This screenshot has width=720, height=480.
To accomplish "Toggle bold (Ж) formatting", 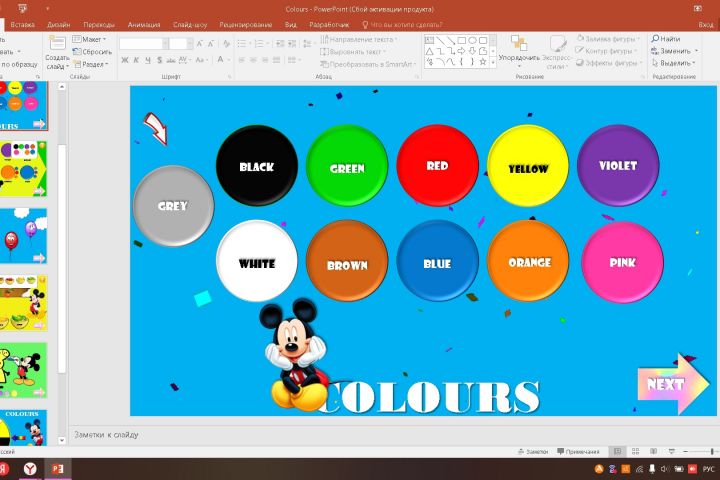I will pos(124,60).
